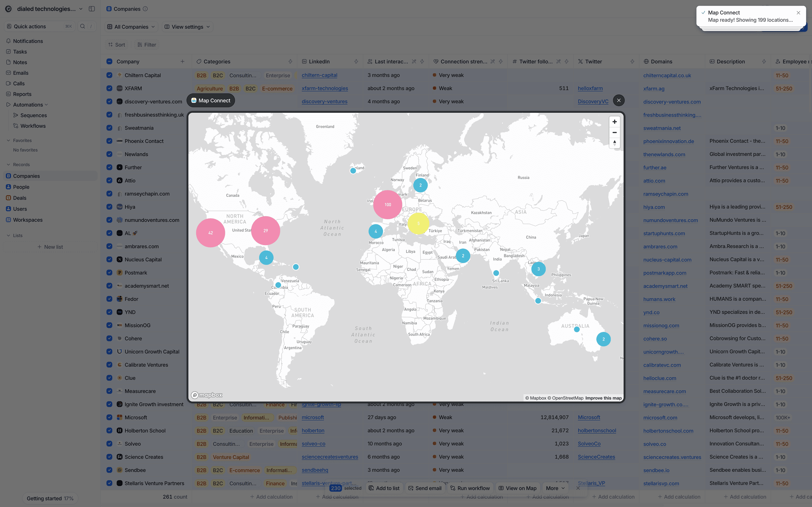This screenshot has height=507, width=812.
Task: Expand the View settings dropdown
Action: pyautogui.click(x=187, y=27)
